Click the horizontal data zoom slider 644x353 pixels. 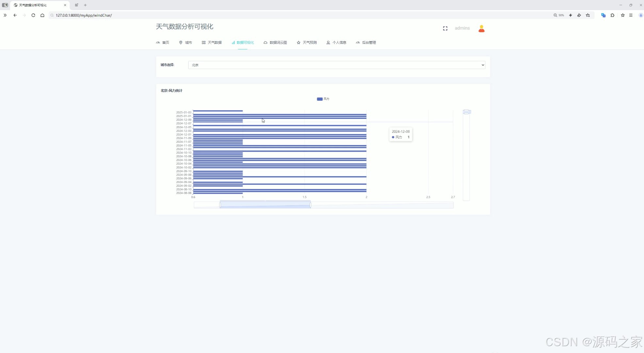[265, 205]
